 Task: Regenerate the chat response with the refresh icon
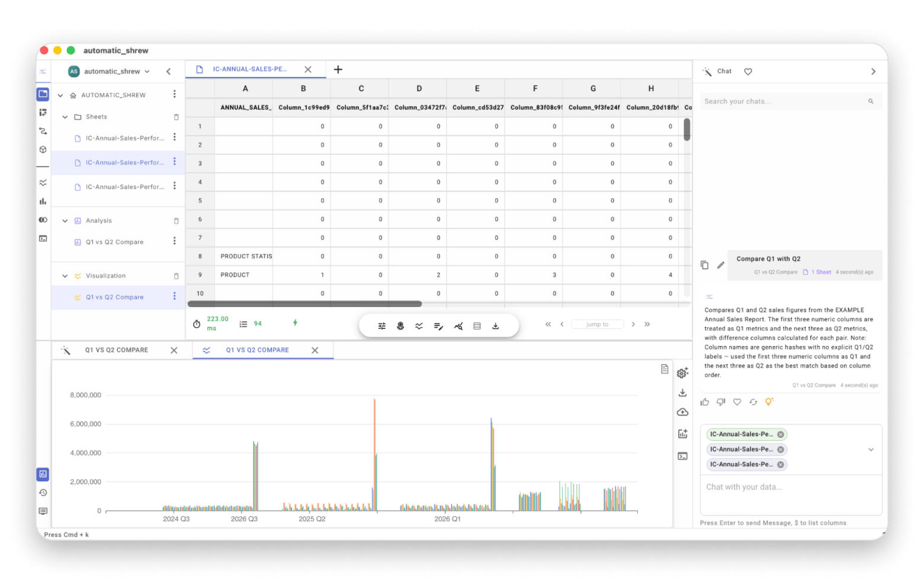coord(753,402)
